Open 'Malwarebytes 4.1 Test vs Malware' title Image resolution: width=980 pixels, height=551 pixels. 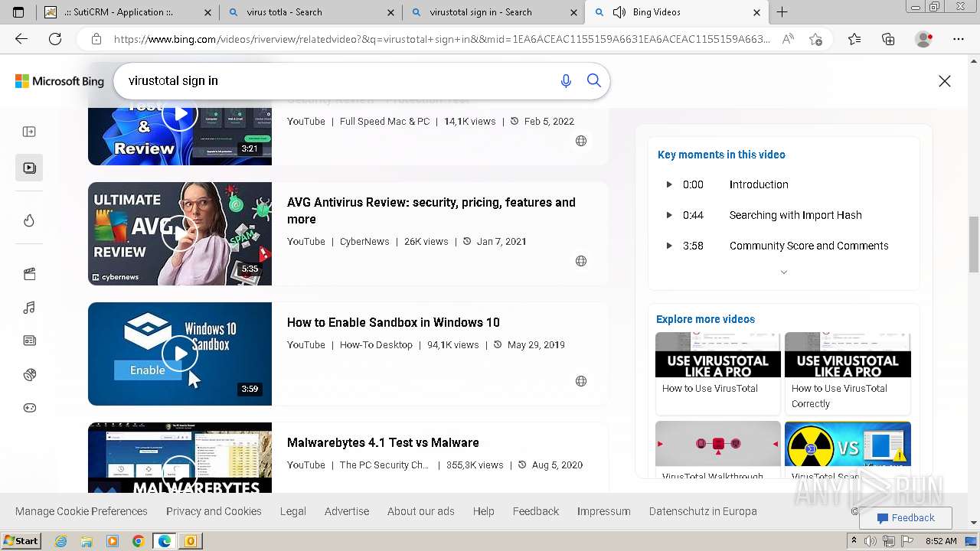(383, 442)
